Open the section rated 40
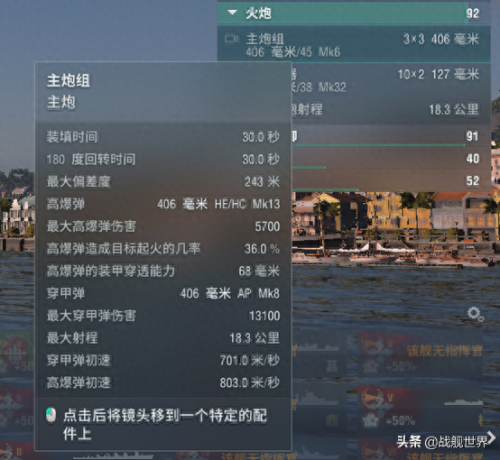Screen dimensions: 500x460 click(391, 159)
